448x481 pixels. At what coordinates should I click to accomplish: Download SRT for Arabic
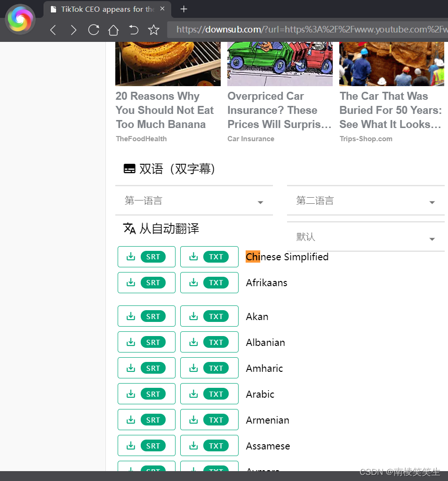(x=146, y=394)
